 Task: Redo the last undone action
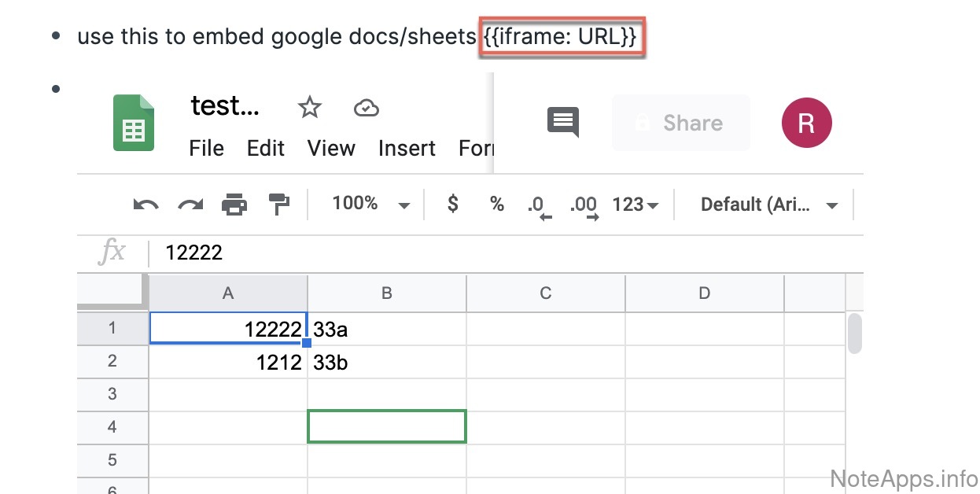click(190, 205)
